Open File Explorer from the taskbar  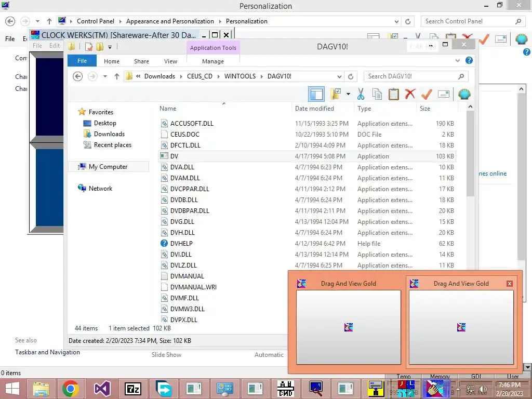point(41,389)
